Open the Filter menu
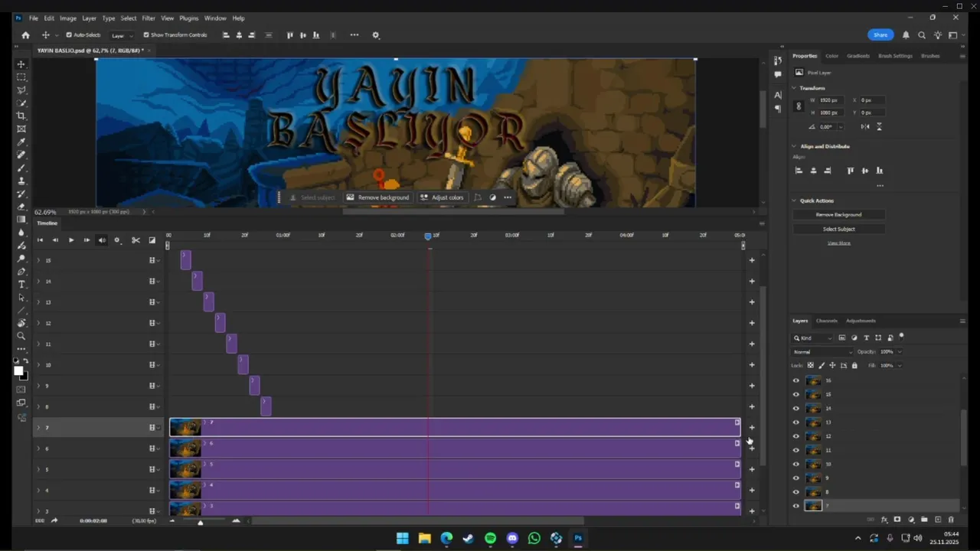The image size is (980, 551). click(149, 18)
